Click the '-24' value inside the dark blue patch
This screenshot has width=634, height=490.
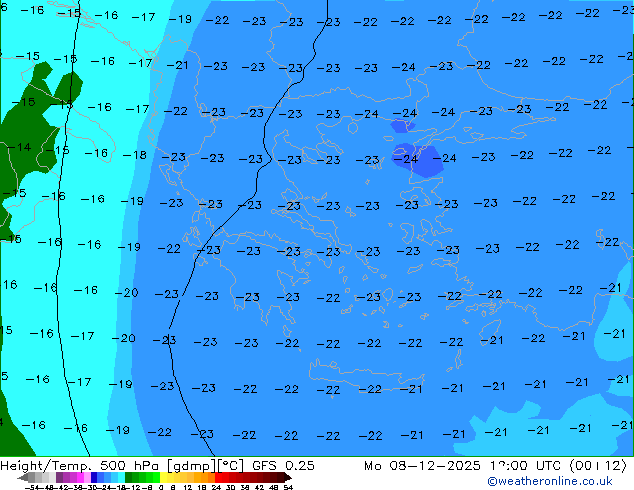coord(406,159)
